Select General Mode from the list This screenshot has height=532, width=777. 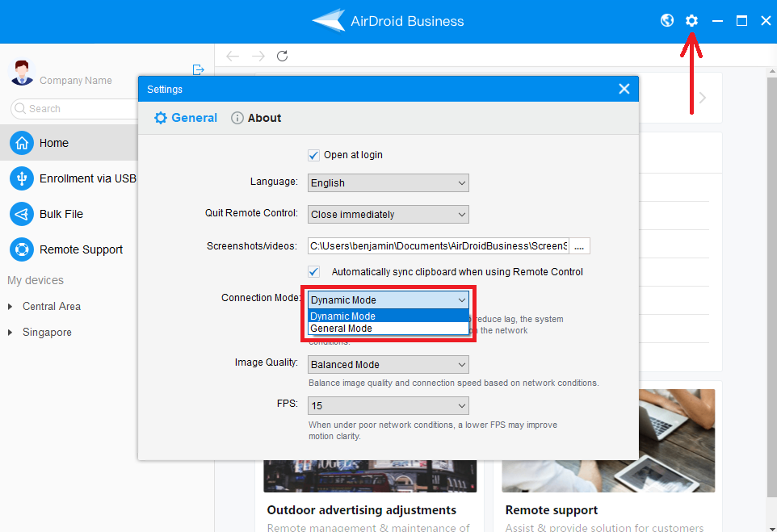pyautogui.click(x=388, y=329)
